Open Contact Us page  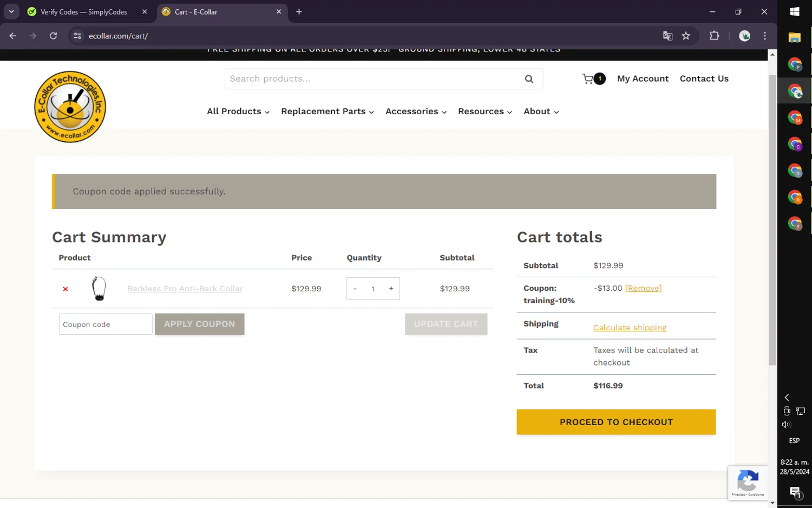tap(704, 79)
